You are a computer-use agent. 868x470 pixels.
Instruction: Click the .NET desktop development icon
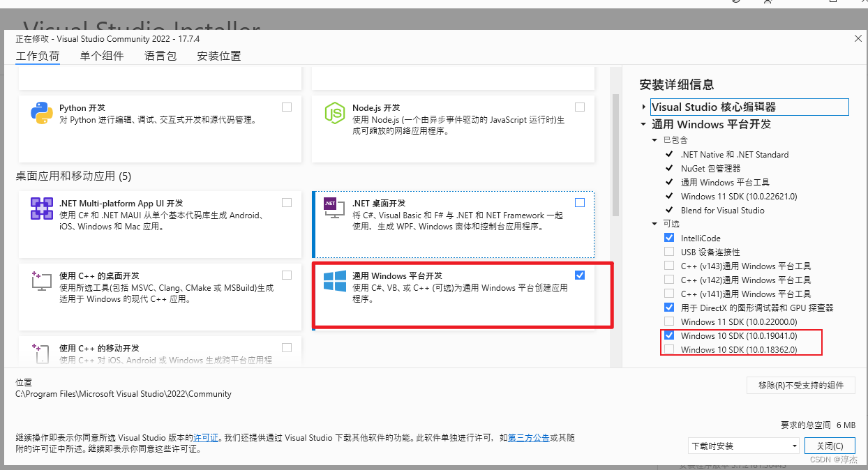pyautogui.click(x=334, y=209)
